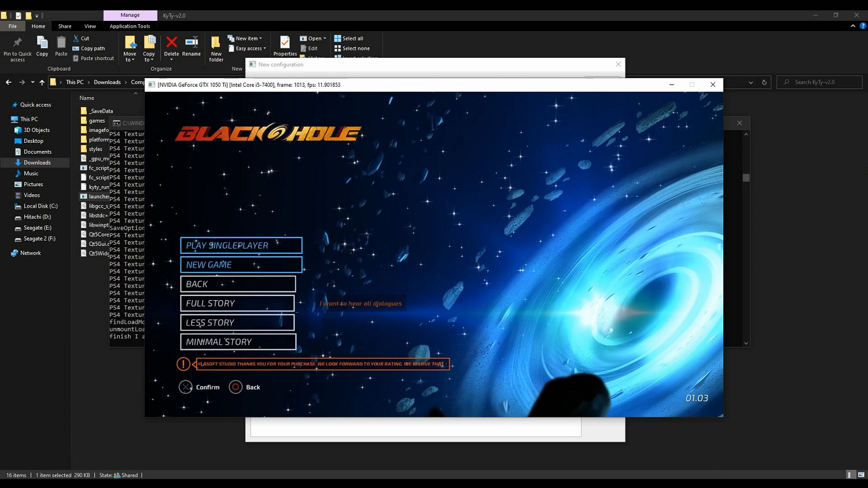The width and height of the screenshot is (868, 488).
Task: Choose MINIMAL STORY option in the game
Action: (x=238, y=342)
